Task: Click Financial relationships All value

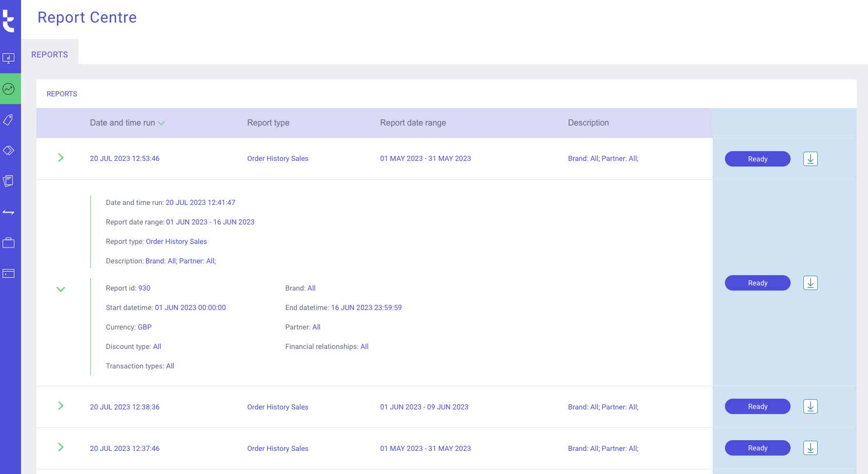Action: (365, 347)
